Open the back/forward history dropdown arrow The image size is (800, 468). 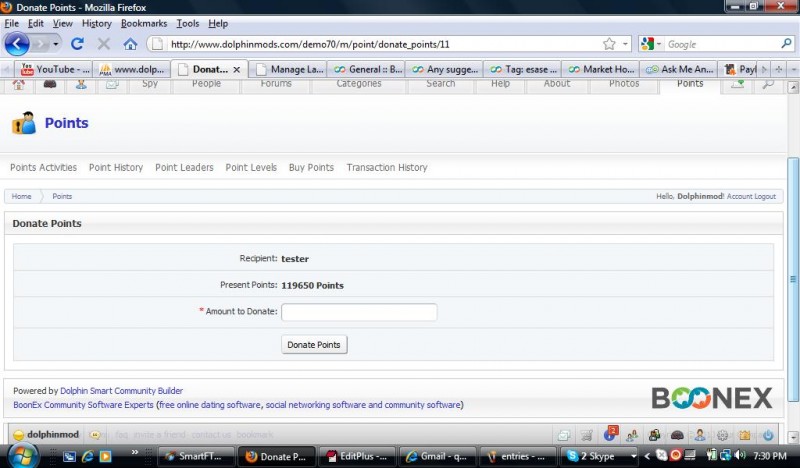[x=56, y=44]
